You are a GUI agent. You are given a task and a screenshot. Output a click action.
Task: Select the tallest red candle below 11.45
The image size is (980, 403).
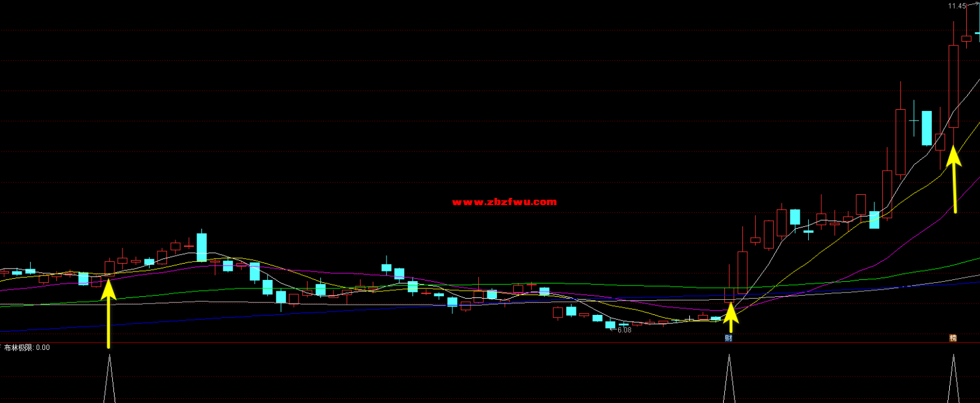pyautogui.click(x=953, y=86)
